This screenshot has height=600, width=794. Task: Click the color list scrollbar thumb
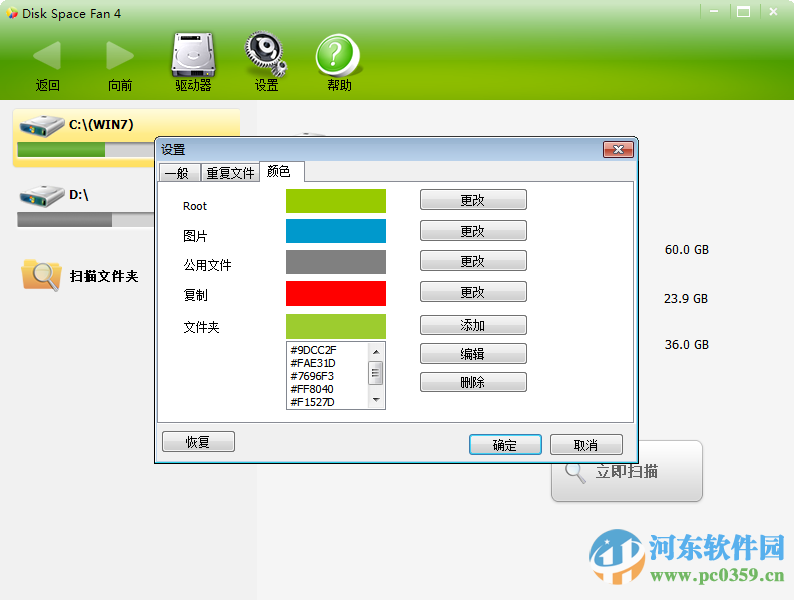[x=376, y=373]
